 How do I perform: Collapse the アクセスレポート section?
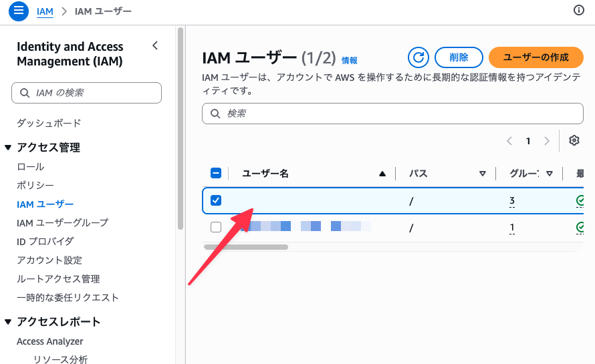[8, 322]
